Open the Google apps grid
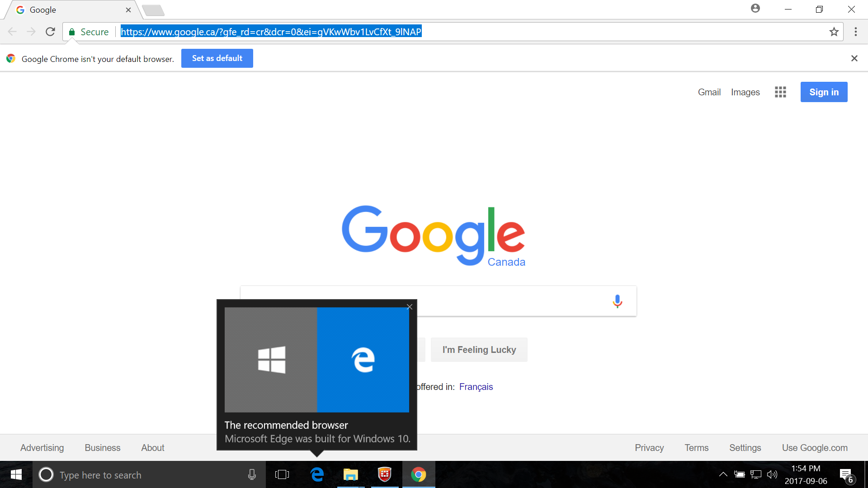Screen dimensions: 868x488 (x=780, y=92)
